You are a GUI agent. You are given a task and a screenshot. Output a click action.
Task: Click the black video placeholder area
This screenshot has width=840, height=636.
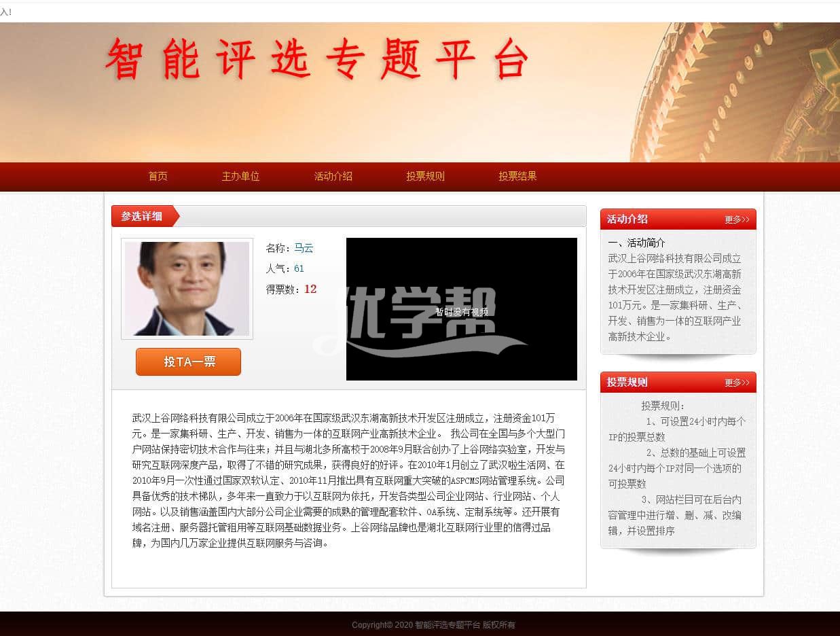coord(462,309)
